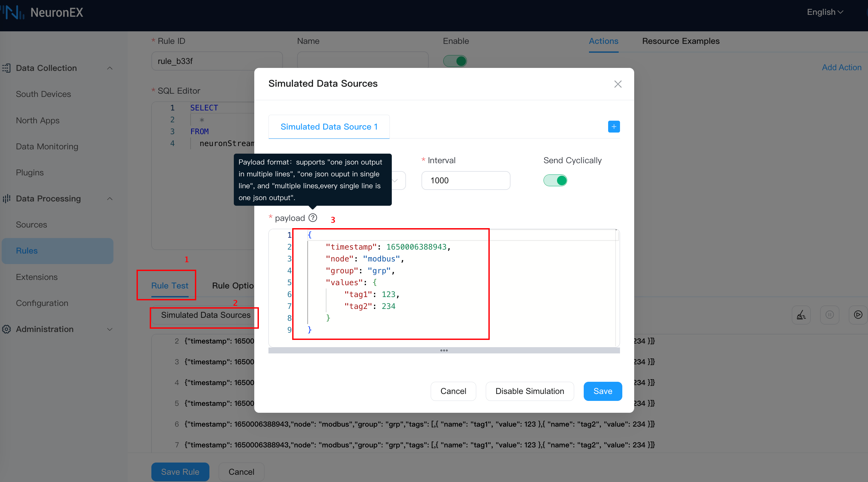Click the run test play icon
The image size is (868, 482).
tap(858, 315)
